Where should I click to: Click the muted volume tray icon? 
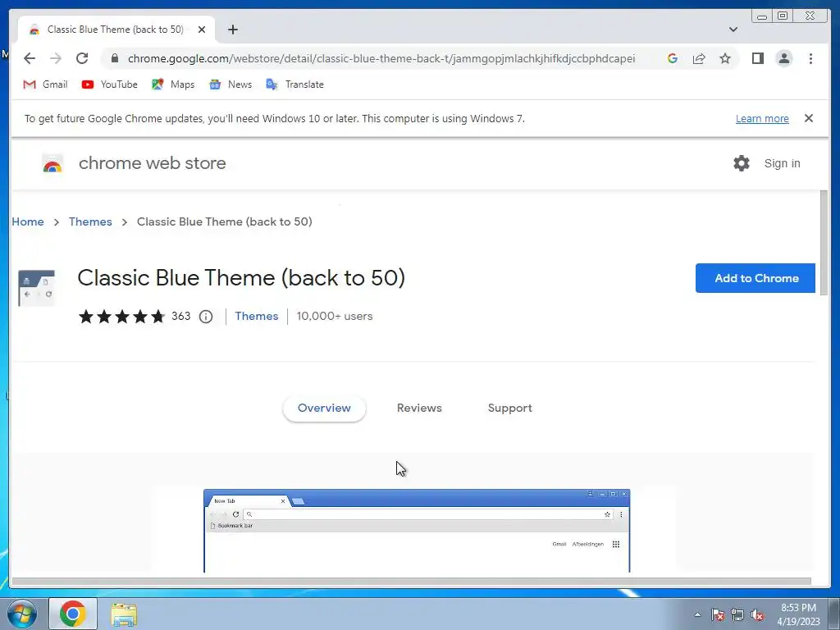point(757,614)
